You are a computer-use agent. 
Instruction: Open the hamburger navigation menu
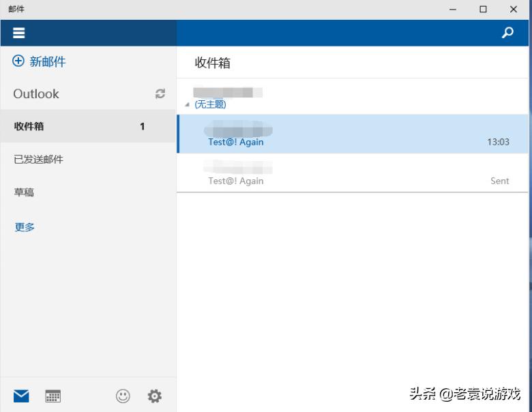point(18,33)
